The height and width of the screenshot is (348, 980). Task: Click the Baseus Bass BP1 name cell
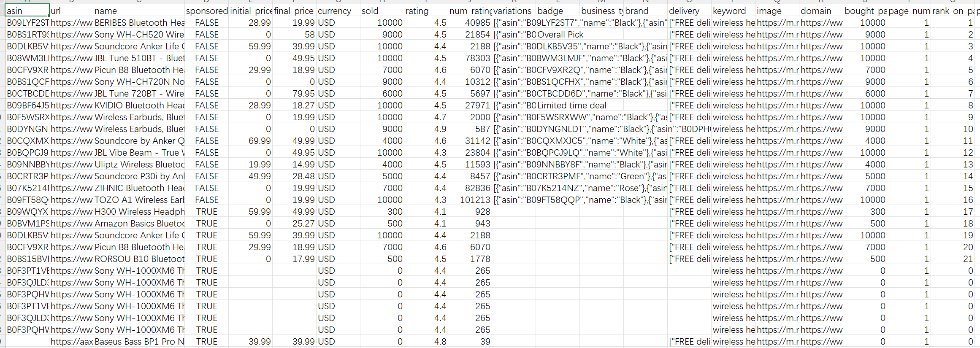click(x=139, y=341)
